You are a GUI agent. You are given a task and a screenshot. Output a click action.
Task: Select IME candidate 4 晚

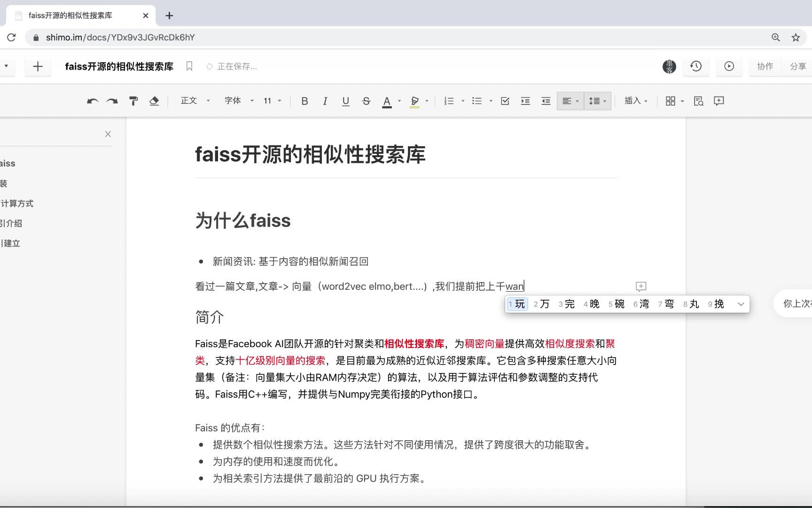click(x=592, y=304)
